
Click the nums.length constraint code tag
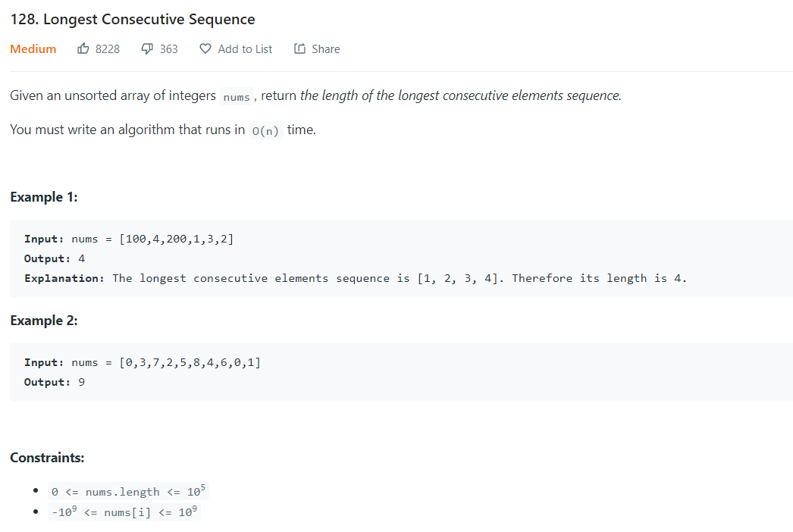(x=127, y=491)
